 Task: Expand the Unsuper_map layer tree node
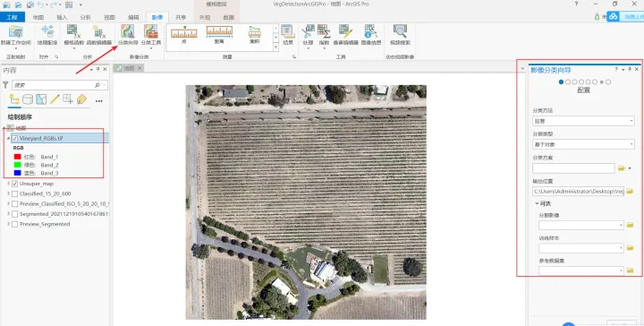[8, 184]
